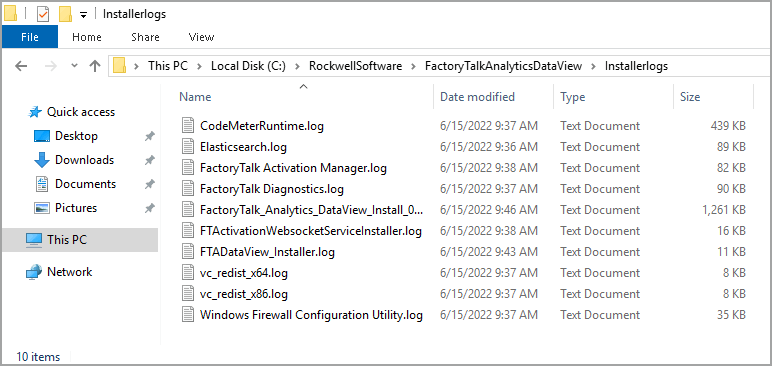Select Documents in navigation pane
Screen dimensions: 772x366
85,184
